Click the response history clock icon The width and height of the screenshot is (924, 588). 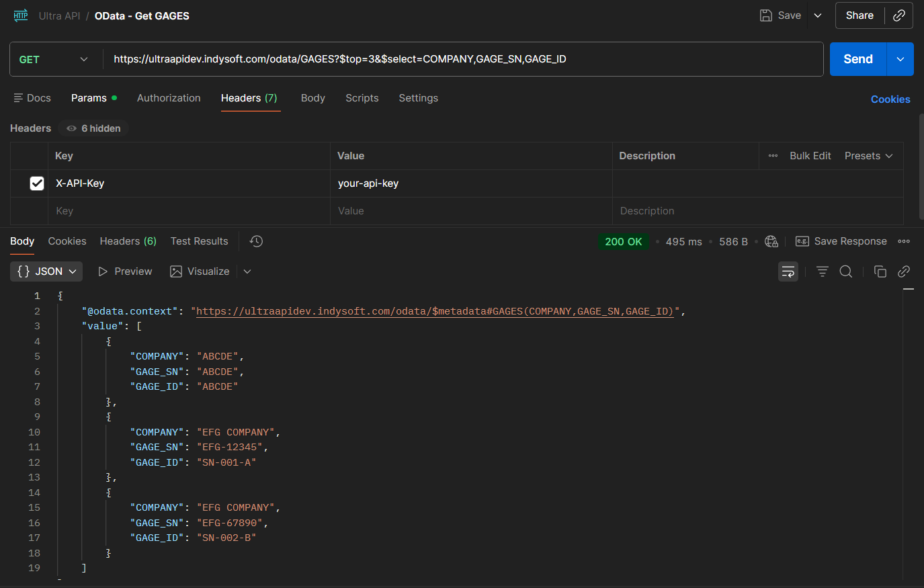(x=256, y=241)
